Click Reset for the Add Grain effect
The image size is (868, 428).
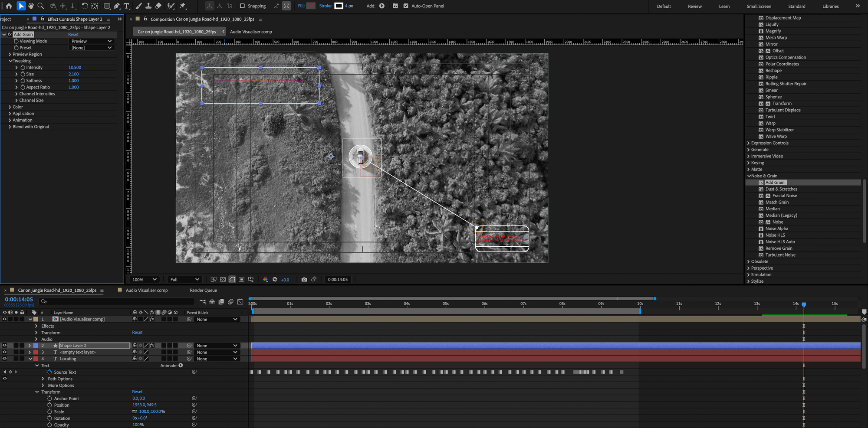[73, 35]
